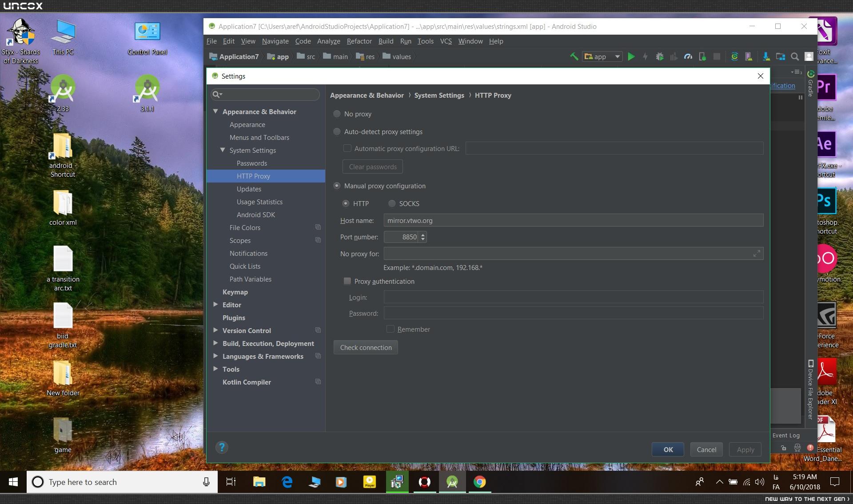Click the OK button

coord(668,449)
